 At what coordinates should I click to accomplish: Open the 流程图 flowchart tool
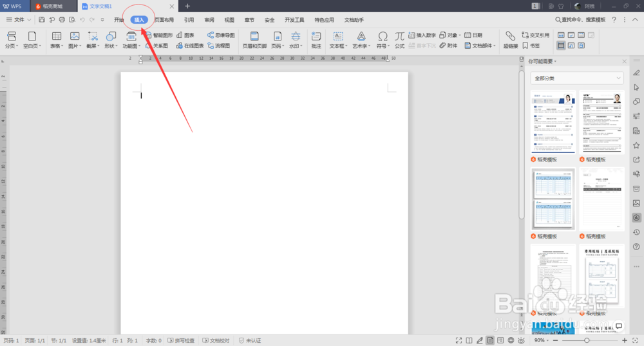pos(219,46)
